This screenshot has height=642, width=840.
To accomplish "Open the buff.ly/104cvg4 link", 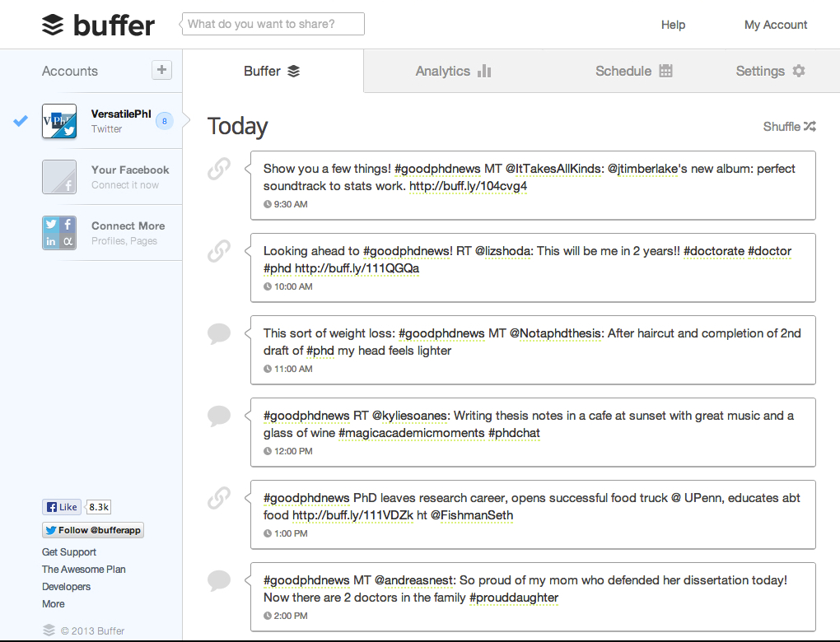I will (469, 186).
